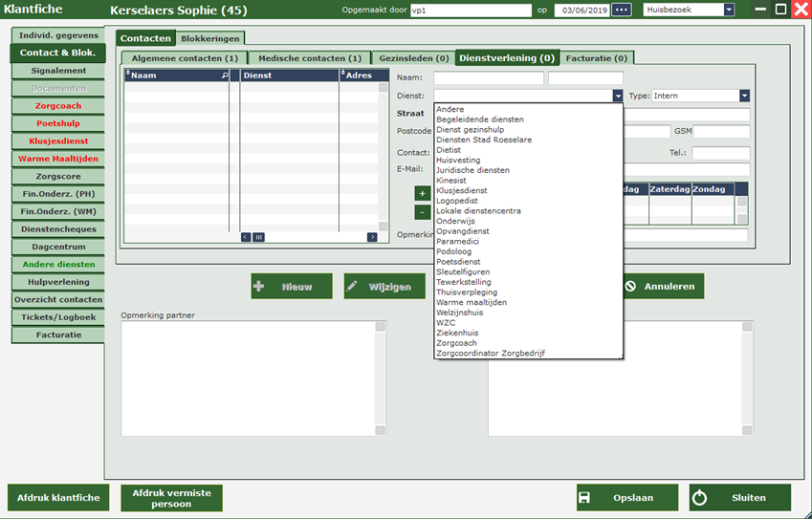
Task: Choose Kinesist in the dropdown list
Action: [x=451, y=180]
